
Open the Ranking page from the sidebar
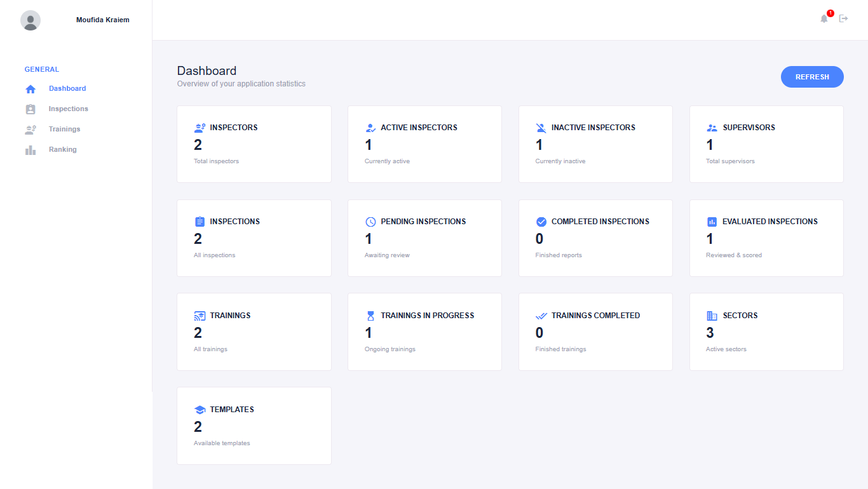(x=62, y=149)
